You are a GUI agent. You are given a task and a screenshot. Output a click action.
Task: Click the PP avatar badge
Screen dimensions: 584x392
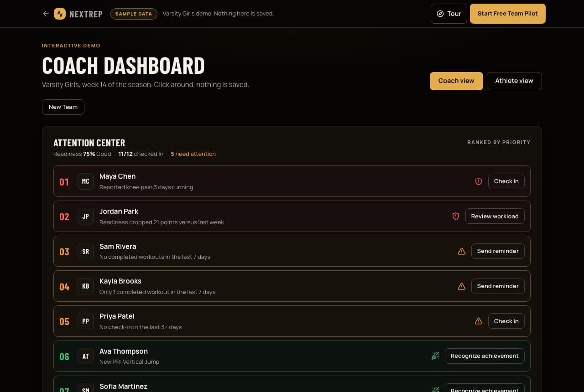tap(86, 321)
